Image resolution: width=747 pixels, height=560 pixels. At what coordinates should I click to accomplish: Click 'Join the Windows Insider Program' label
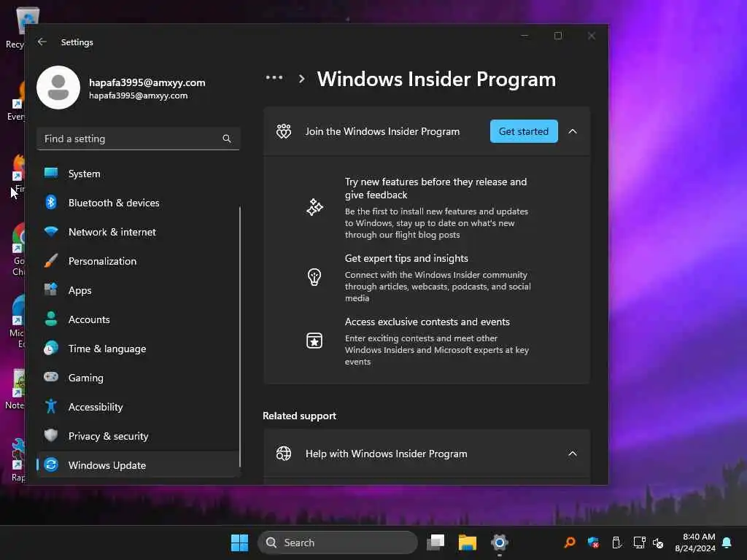click(382, 131)
